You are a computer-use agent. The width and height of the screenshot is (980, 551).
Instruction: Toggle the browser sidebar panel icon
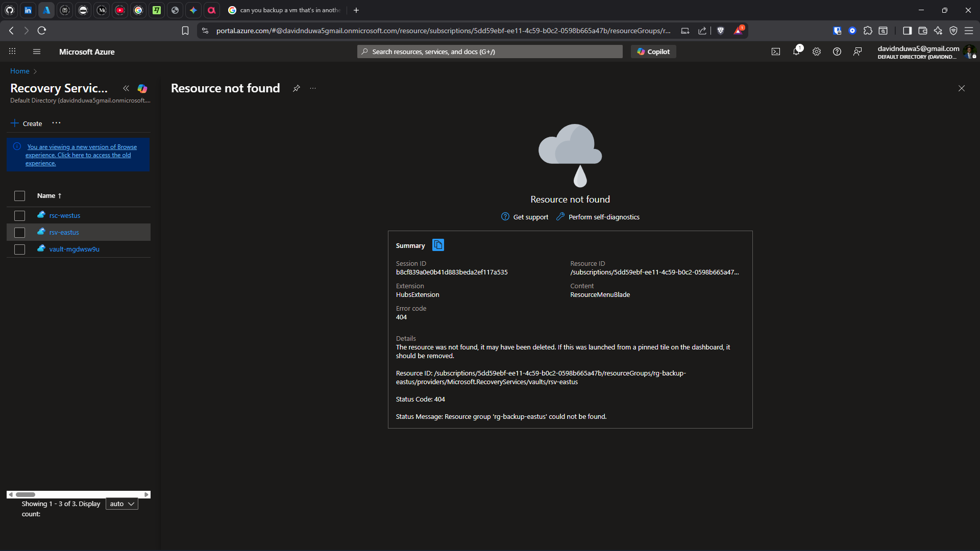pos(907,31)
